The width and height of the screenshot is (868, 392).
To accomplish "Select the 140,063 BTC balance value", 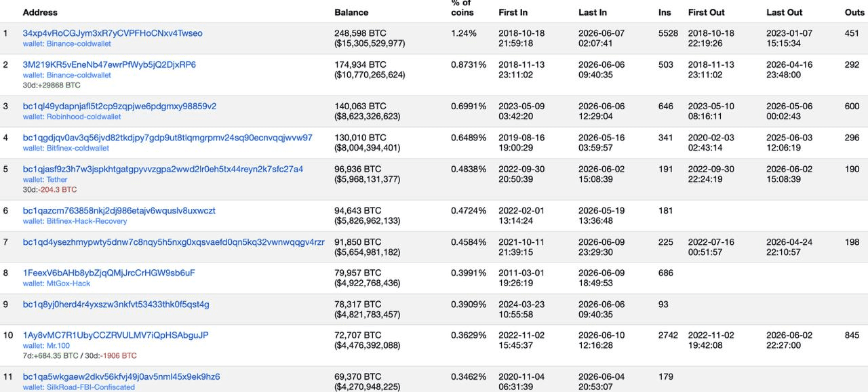I will (360, 106).
